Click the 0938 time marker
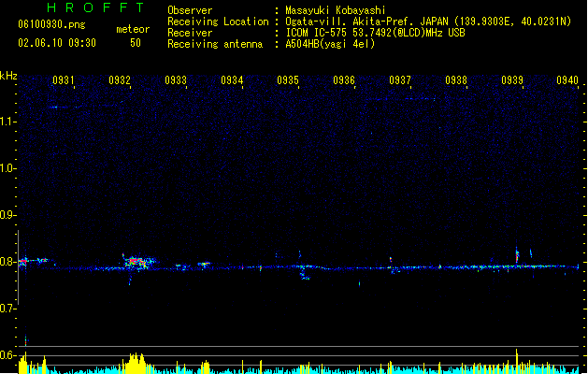 (x=456, y=80)
